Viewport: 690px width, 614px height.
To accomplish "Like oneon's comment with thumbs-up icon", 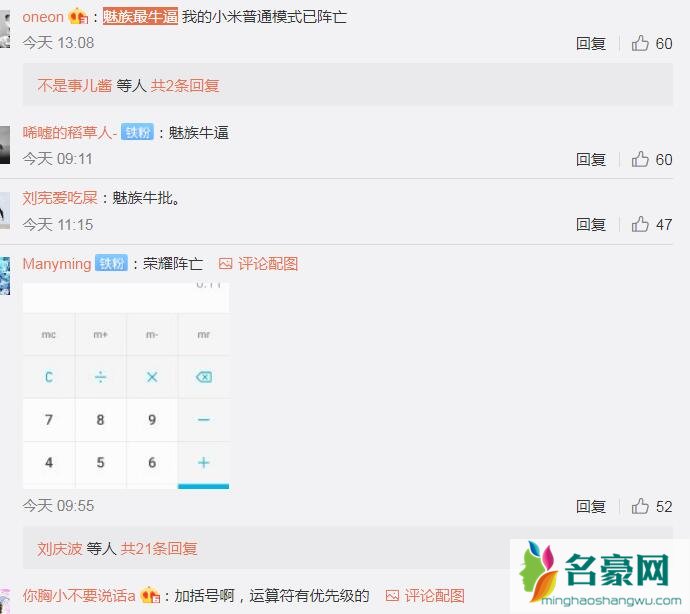I will click(x=640, y=43).
